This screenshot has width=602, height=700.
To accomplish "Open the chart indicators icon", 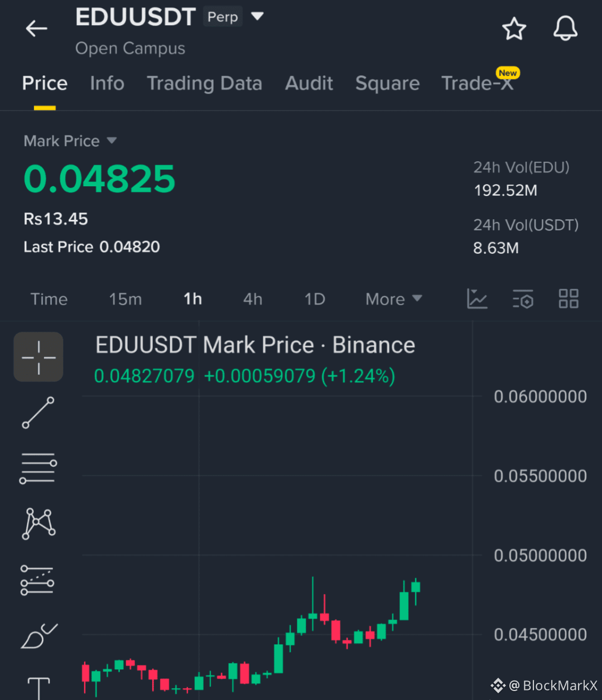I will [477, 299].
